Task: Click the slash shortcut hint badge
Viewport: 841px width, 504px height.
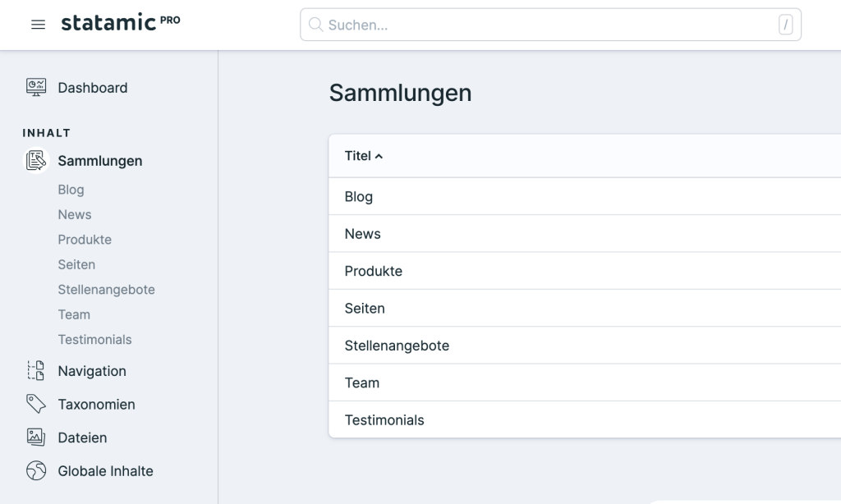Action: (786, 25)
